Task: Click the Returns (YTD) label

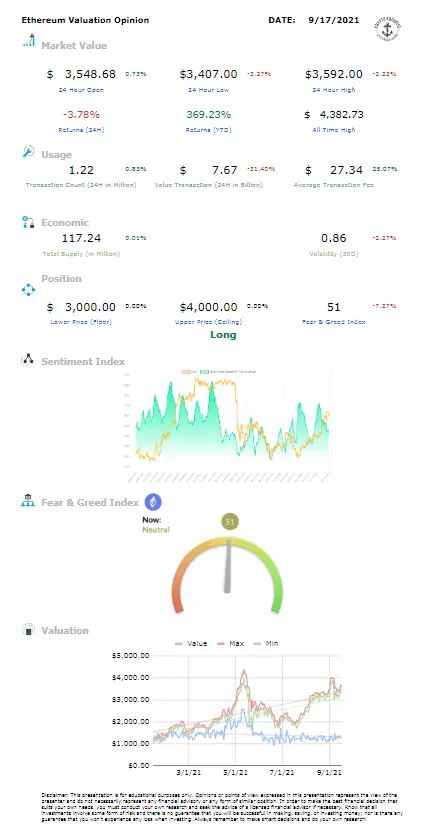Action: point(209,130)
